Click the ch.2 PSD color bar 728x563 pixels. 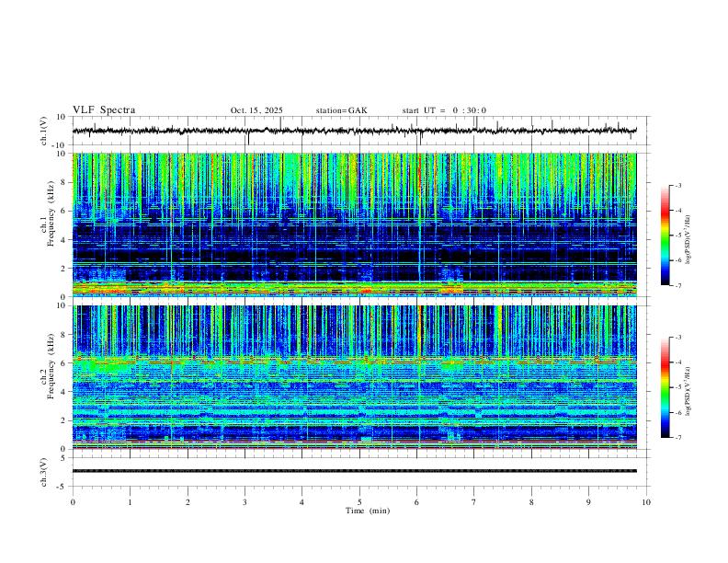665,387
